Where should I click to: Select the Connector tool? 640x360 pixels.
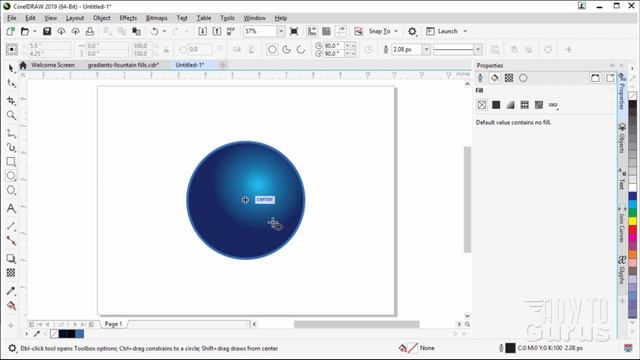(x=11, y=241)
